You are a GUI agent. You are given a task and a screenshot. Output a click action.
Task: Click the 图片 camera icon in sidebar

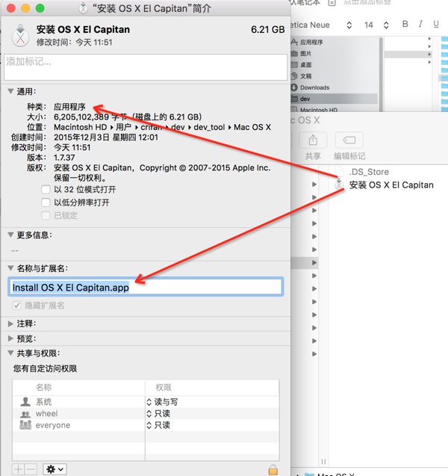point(294,54)
